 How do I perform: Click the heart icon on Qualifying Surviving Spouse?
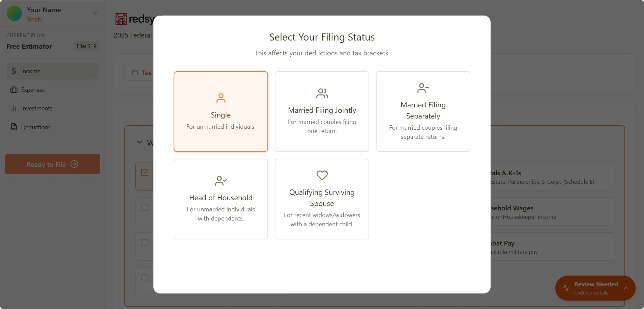[x=322, y=175]
